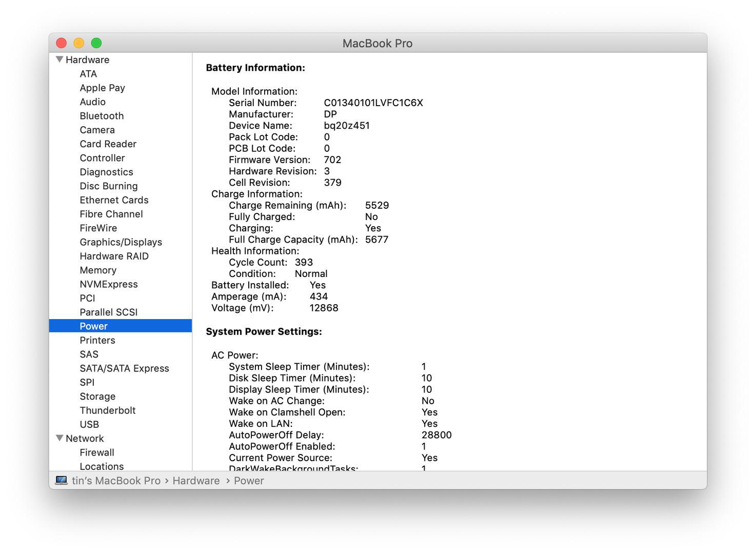Click the Condition value Normal
This screenshot has height=554, width=756.
pyautogui.click(x=311, y=273)
